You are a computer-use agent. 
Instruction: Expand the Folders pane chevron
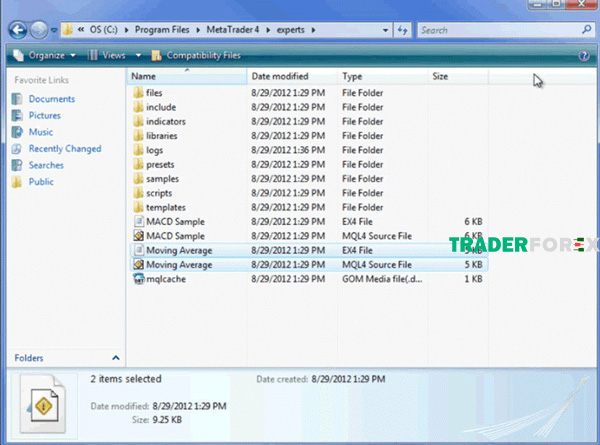pos(116,358)
